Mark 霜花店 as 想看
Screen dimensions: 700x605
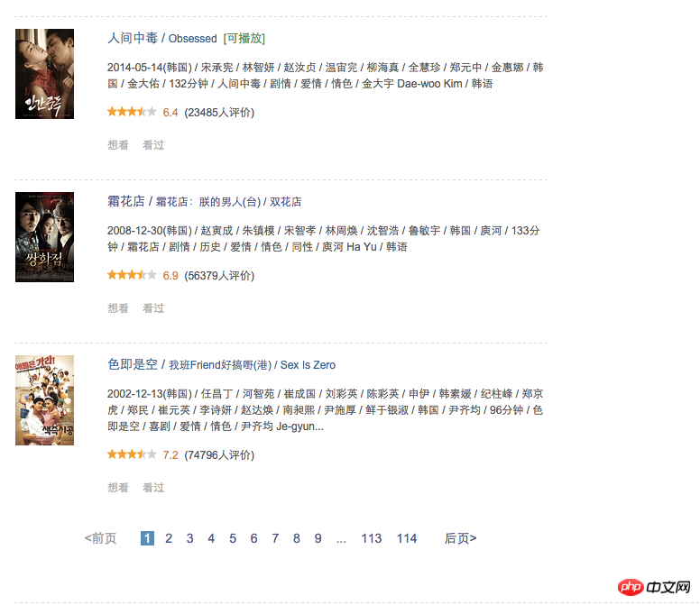(118, 308)
